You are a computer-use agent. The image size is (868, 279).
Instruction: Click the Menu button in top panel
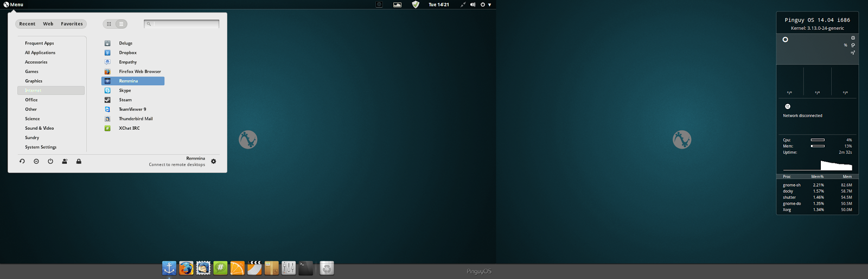14,4
